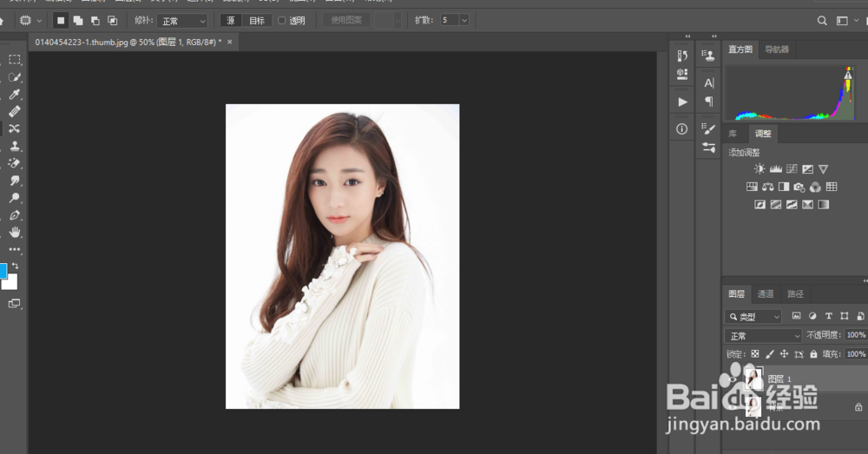Open the History panel icon
868x454 pixels.
click(682, 56)
